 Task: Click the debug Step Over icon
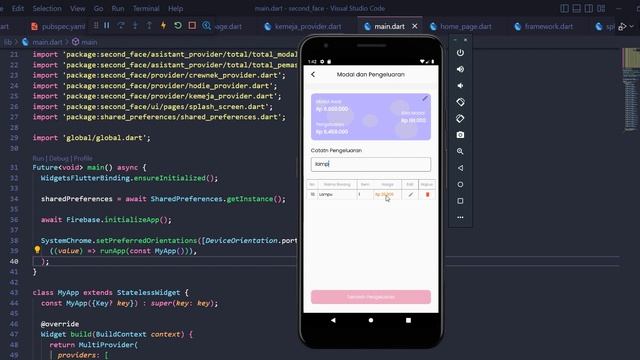tap(121, 26)
